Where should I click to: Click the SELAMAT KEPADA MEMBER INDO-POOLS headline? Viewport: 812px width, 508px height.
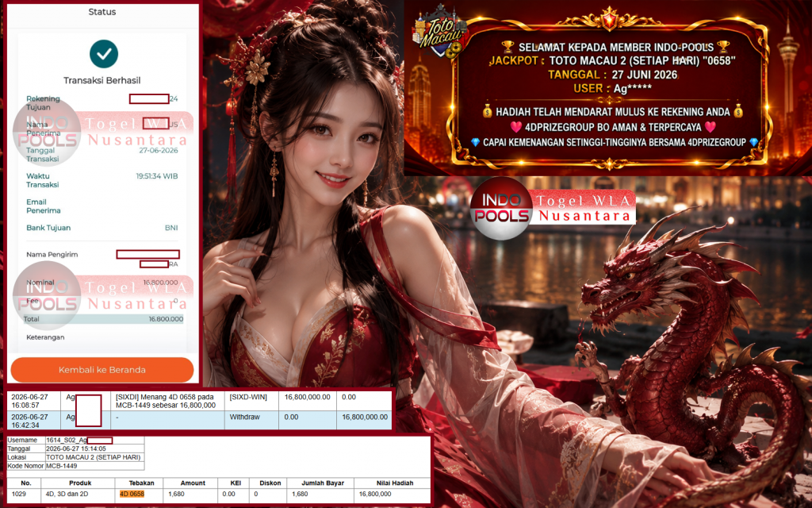pos(615,47)
